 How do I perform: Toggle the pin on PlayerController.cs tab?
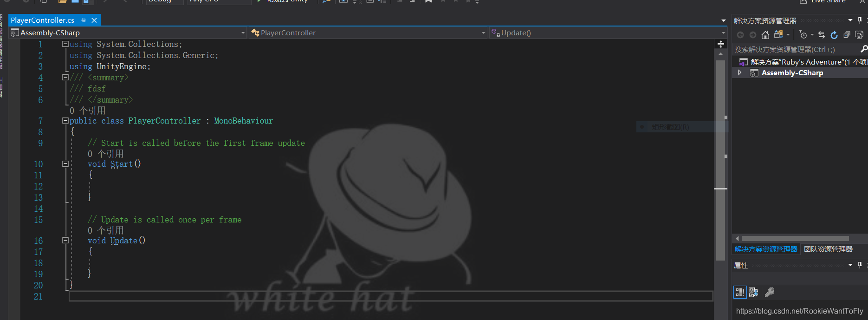[84, 20]
